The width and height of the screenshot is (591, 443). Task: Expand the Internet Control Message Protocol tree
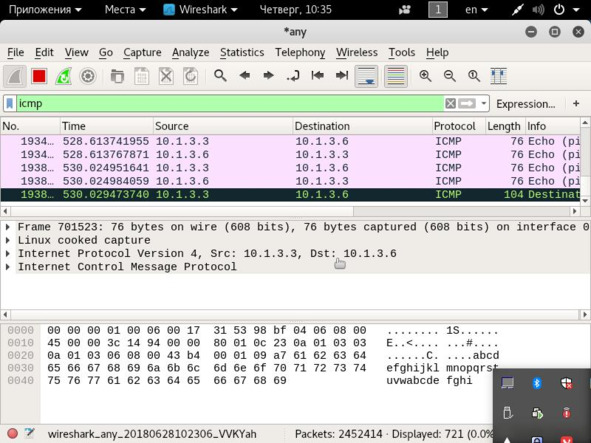pyautogui.click(x=8, y=267)
